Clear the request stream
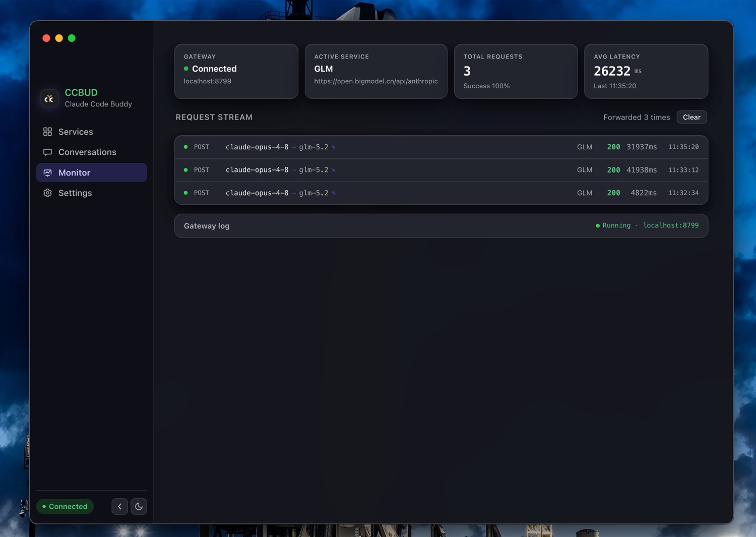This screenshot has height=537, width=756. coord(691,117)
